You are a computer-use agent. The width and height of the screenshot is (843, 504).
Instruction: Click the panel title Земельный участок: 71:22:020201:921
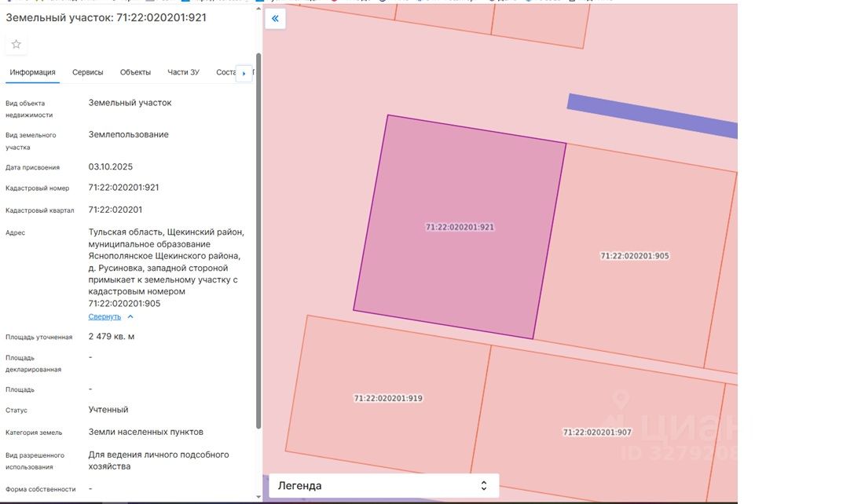[106, 17]
